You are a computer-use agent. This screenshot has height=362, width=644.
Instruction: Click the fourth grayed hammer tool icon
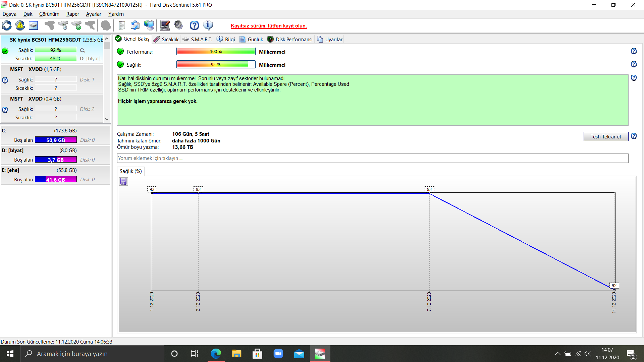pyautogui.click(x=90, y=25)
